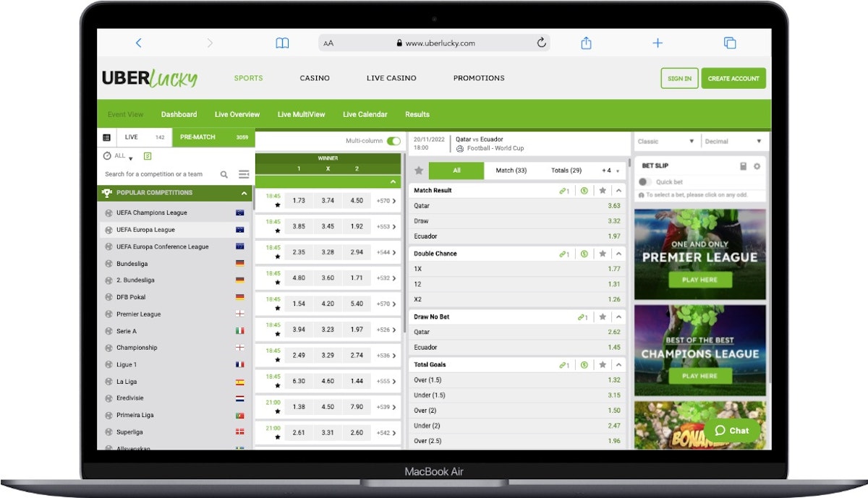Viewport: 868px width, 498px height.
Task: Click the UBERLucky logo
Action: click(x=149, y=78)
